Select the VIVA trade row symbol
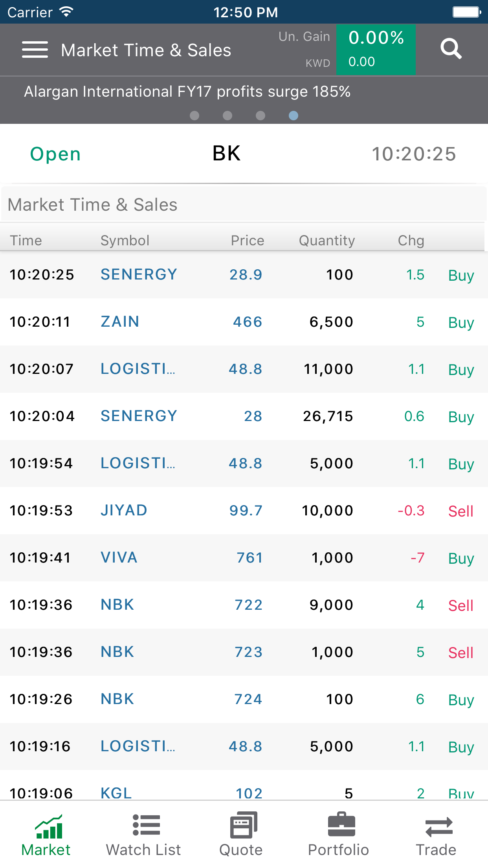 pyautogui.click(x=119, y=558)
